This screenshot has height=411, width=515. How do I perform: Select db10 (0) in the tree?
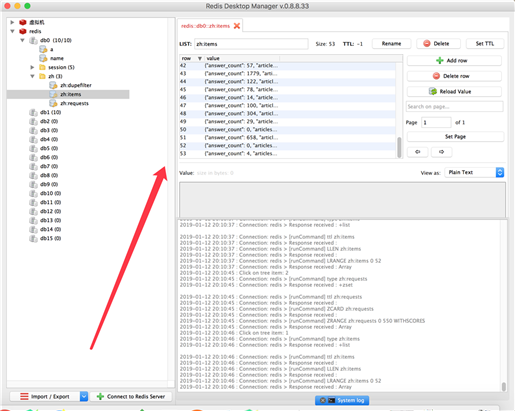tap(50, 193)
